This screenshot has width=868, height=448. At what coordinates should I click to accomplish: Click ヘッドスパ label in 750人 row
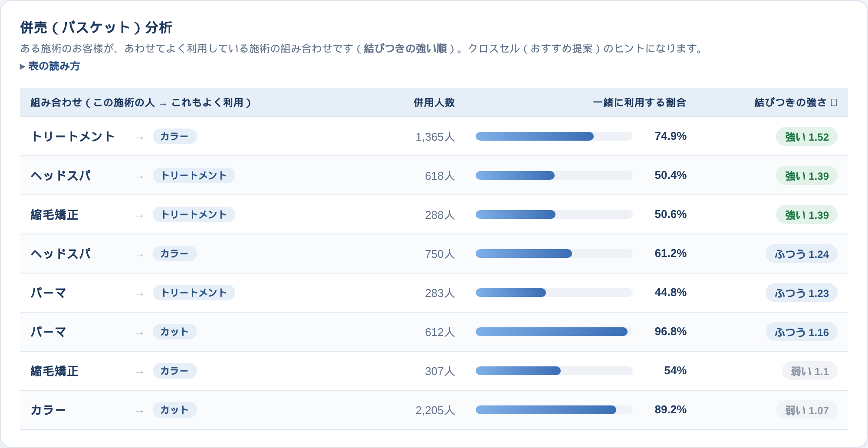[61, 254]
